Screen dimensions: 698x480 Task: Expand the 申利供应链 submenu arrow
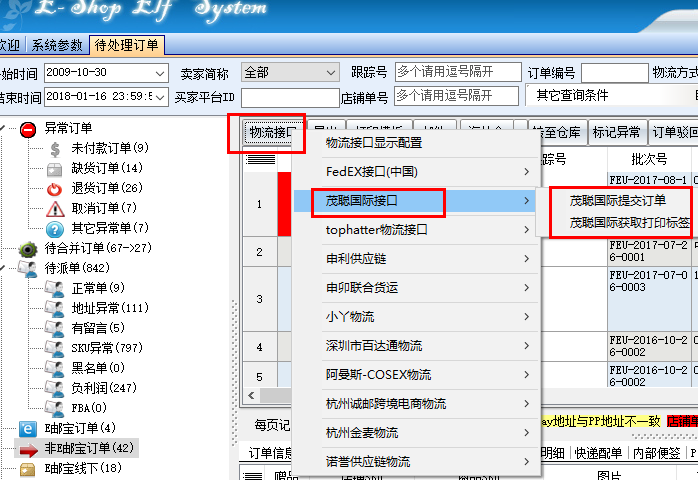pos(527,259)
